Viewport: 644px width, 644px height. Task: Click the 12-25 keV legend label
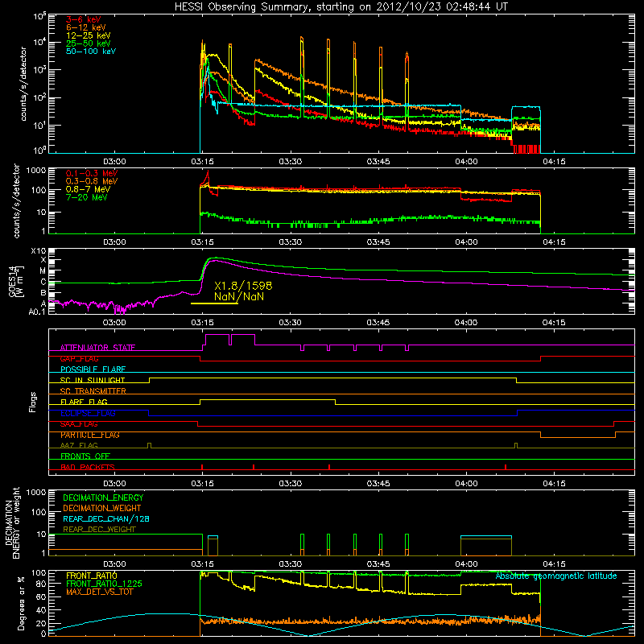pyautogui.click(x=89, y=35)
